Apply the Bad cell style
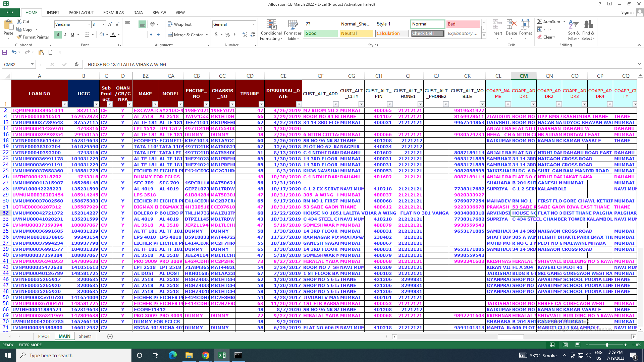The height and width of the screenshot is (362, 644). pyautogui.click(x=463, y=24)
